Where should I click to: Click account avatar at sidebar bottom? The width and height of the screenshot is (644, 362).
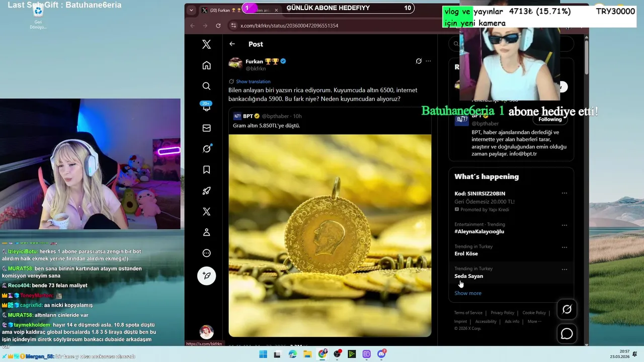pyautogui.click(x=206, y=332)
